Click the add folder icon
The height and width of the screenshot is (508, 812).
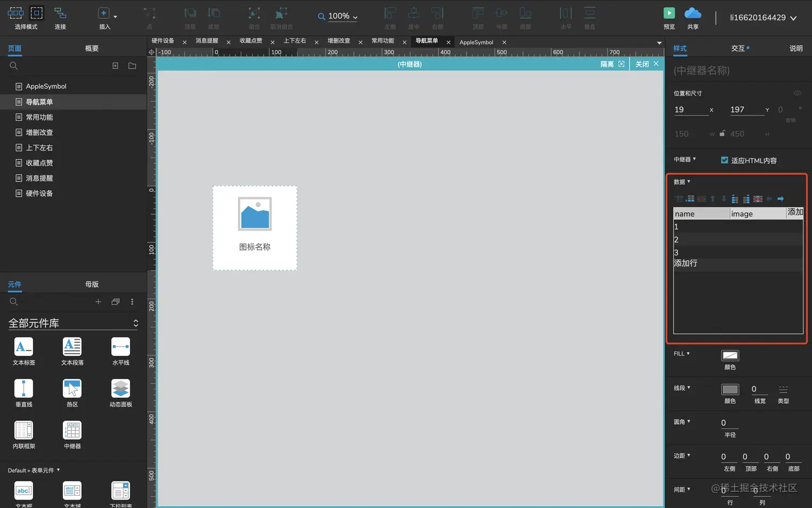(x=132, y=66)
